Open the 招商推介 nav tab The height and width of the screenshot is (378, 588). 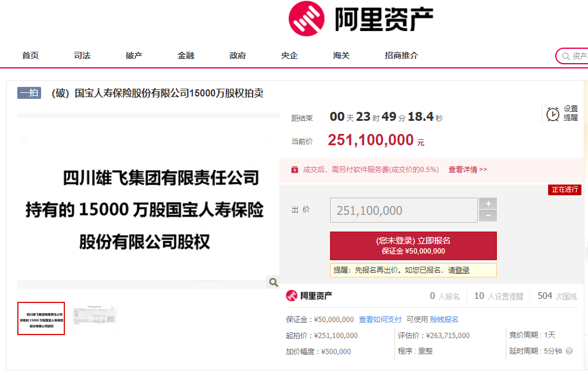click(402, 55)
